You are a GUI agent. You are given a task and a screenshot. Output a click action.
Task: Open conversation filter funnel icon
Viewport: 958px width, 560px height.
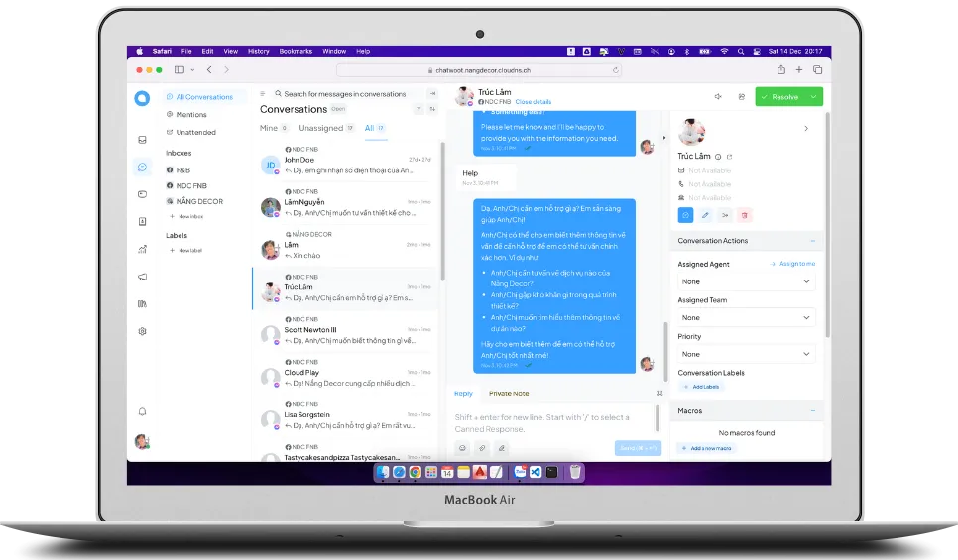coord(419,109)
